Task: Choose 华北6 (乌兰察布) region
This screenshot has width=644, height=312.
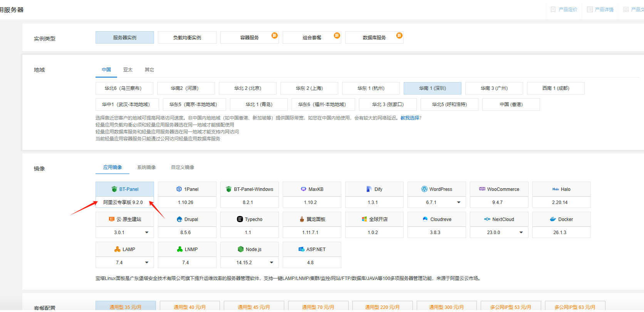Action: click(124, 88)
